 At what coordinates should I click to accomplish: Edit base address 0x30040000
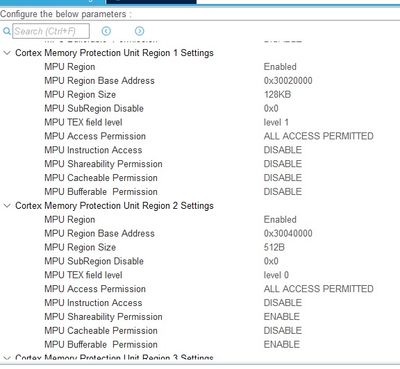click(x=288, y=233)
